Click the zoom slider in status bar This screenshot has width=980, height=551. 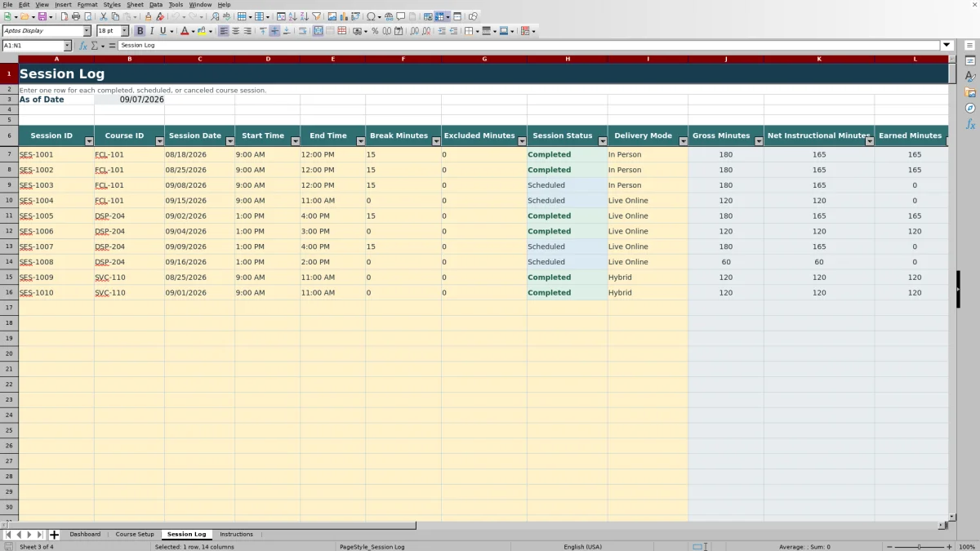[920, 547]
